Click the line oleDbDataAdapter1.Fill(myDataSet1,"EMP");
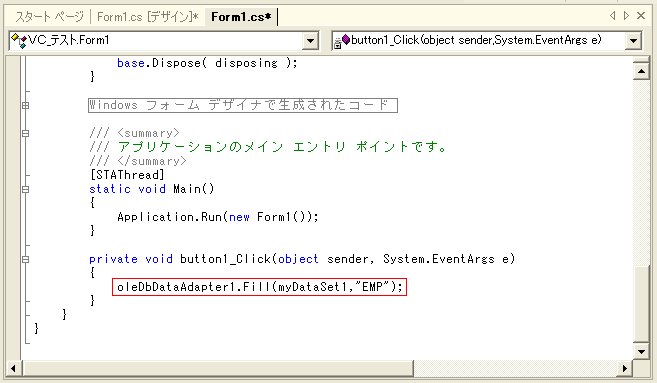The image size is (657, 383). pyautogui.click(x=259, y=287)
